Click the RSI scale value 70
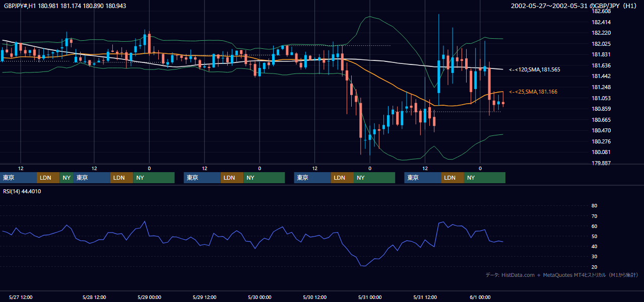Image resolution: width=644 pixels, height=302 pixels. [594, 216]
